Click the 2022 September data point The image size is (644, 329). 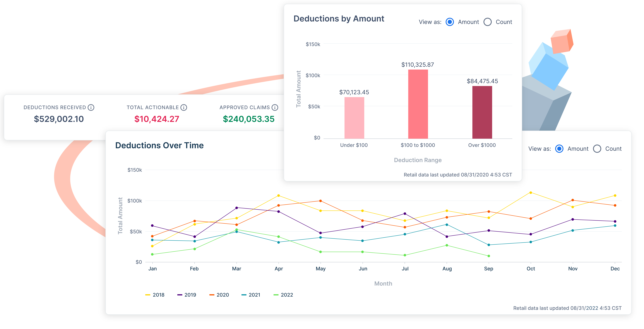(x=489, y=256)
